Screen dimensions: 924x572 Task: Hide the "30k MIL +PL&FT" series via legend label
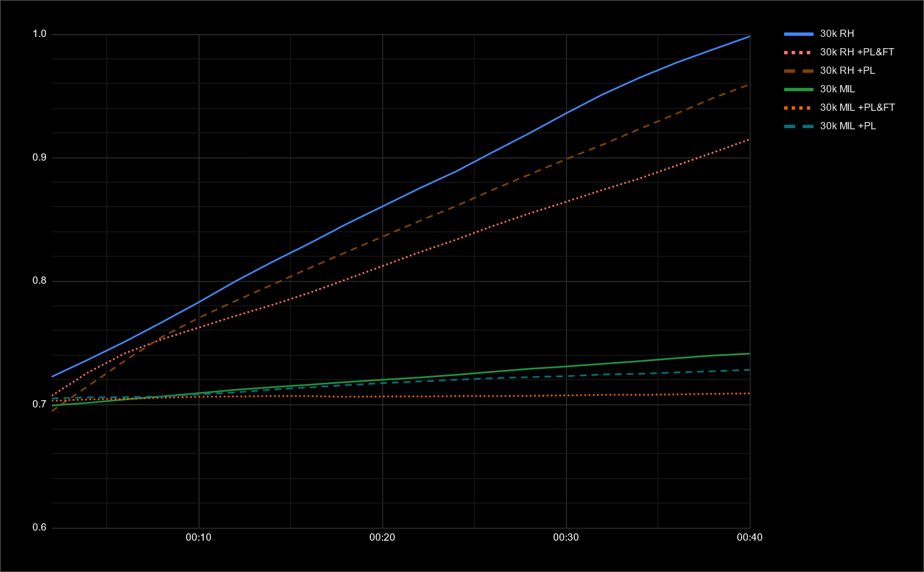(x=857, y=108)
